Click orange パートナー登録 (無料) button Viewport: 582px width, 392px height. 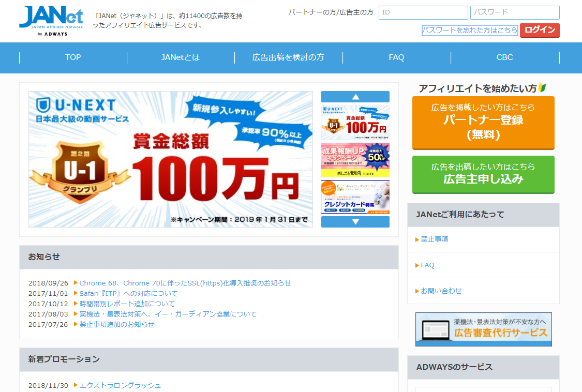coord(483,122)
